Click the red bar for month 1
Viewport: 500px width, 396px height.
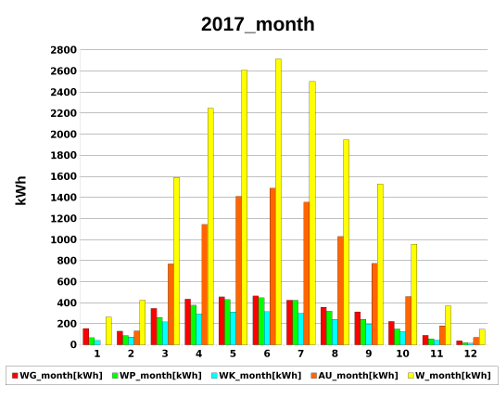pyautogui.click(x=86, y=337)
